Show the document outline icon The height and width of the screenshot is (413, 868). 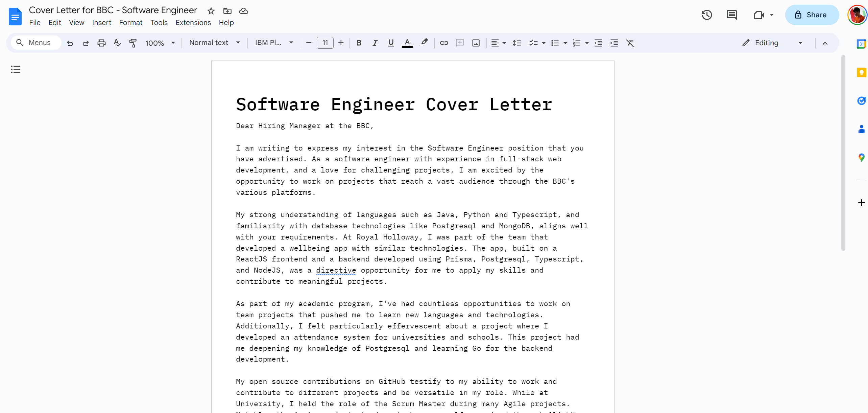tap(16, 69)
